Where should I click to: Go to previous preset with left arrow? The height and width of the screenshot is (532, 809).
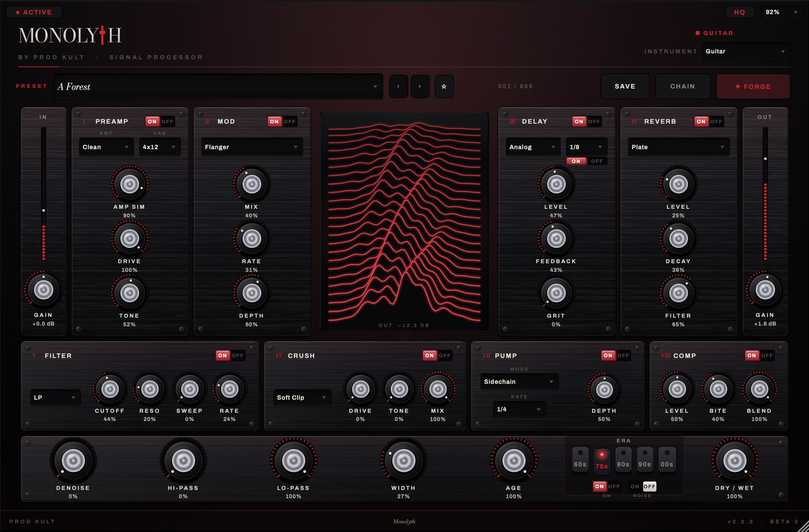(x=399, y=86)
